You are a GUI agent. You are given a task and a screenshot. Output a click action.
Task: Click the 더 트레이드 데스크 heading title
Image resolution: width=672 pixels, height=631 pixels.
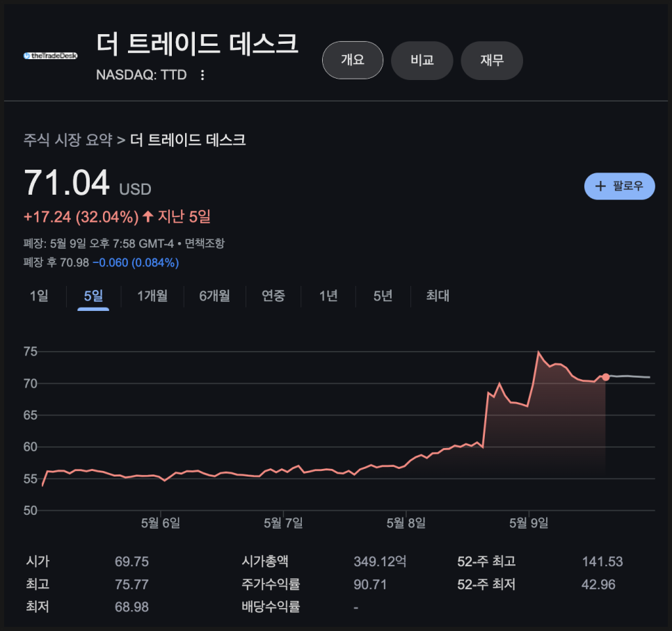[x=197, y=44]
